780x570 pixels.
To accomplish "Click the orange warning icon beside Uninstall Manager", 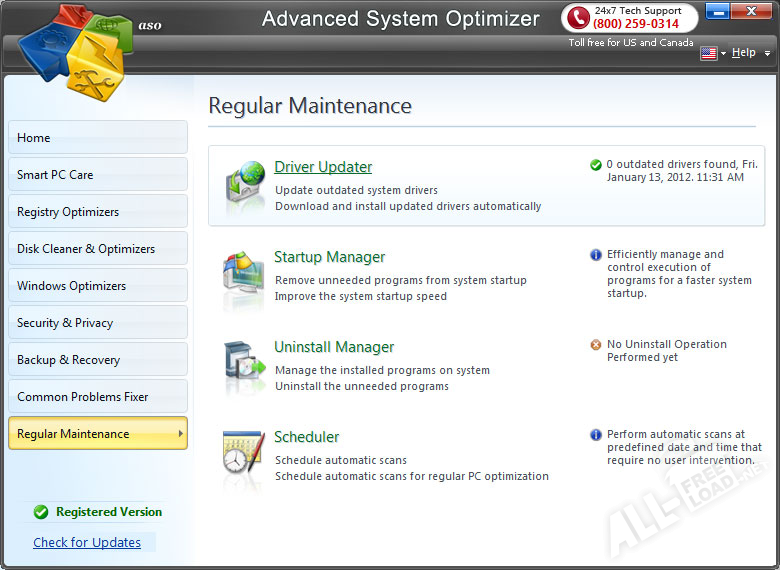I will click(596, 345).
